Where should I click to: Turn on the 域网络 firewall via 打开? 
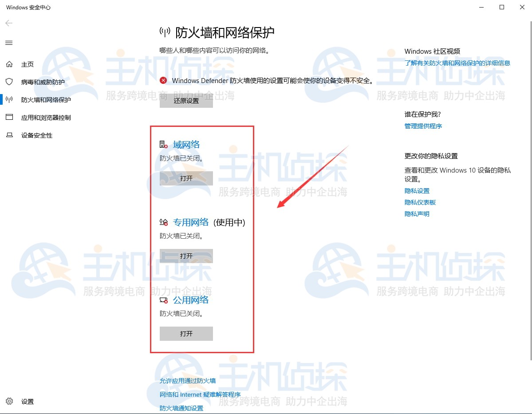click(x=185, y=178)
